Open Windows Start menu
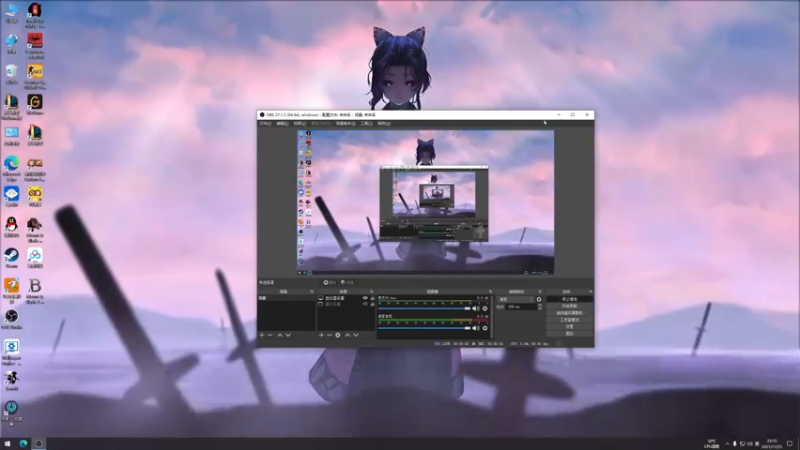Screen dimensions: 800x450 pos(7,443)
